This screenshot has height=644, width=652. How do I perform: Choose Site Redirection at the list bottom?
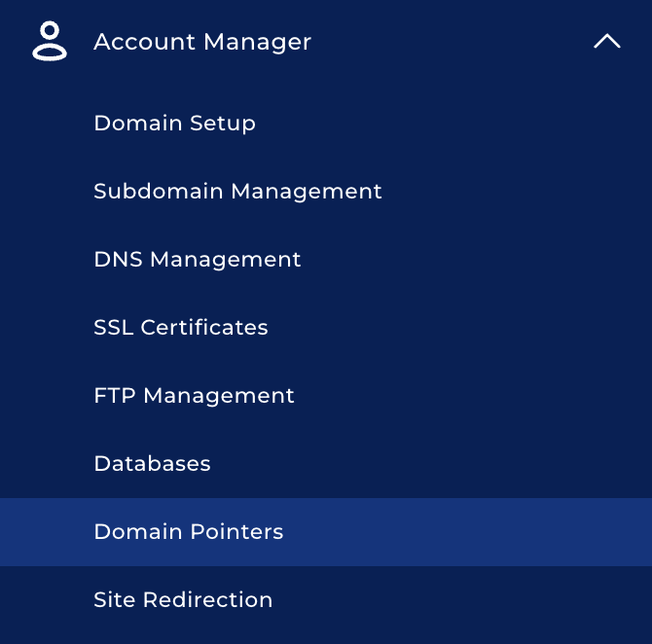pyautogui.click(x=183, y=600)
